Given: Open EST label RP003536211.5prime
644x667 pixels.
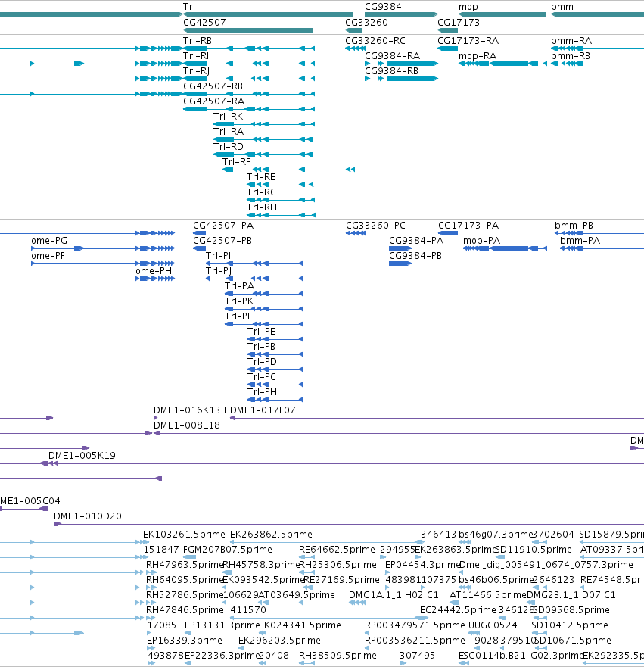Looking at the screenshot, I should tap(415, 641).
